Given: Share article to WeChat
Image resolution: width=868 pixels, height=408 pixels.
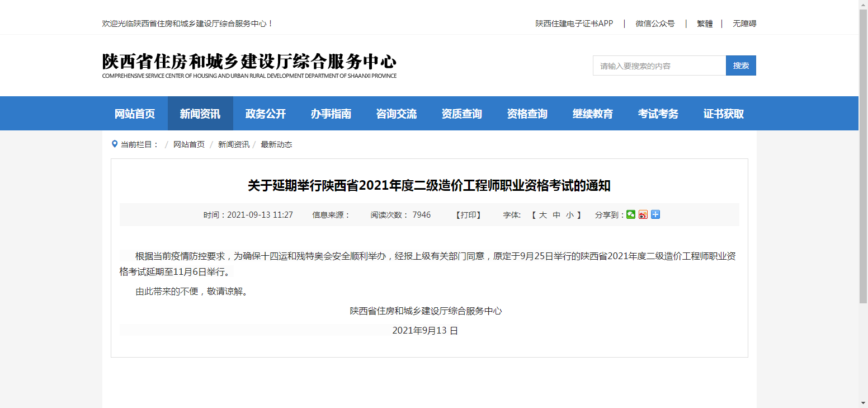Looking at the screenshot, I should pos(631,214).
